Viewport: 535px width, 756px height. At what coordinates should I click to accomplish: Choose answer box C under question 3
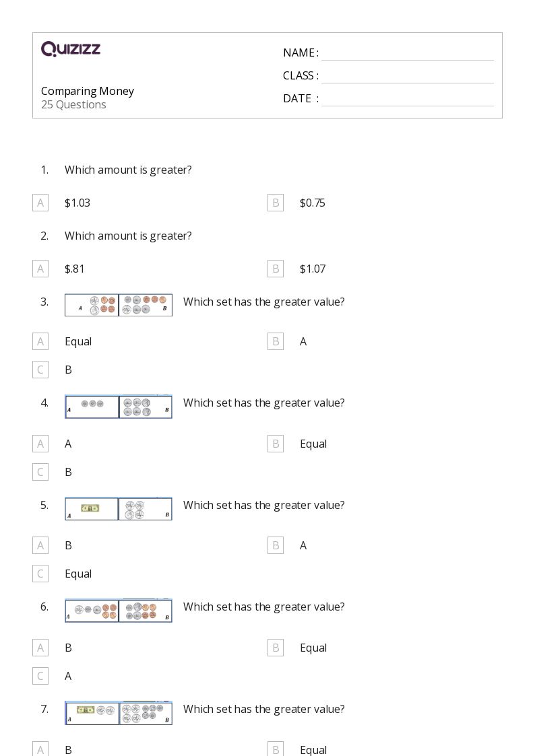(40, 370)
